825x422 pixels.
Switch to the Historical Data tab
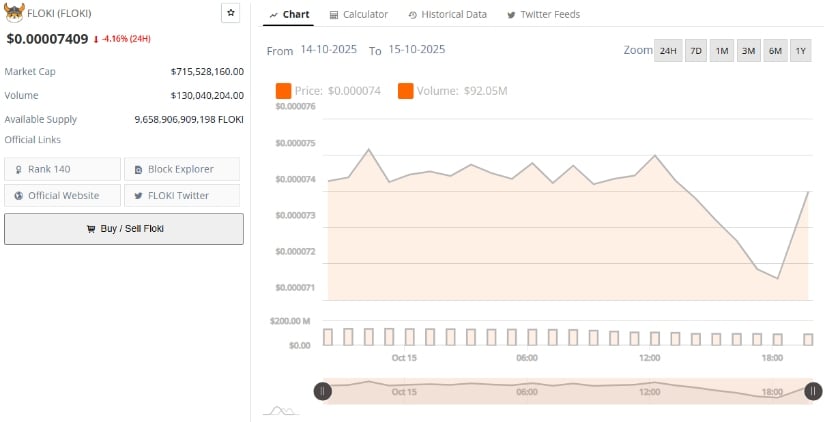pyautogui.click(x=448, y=15)
